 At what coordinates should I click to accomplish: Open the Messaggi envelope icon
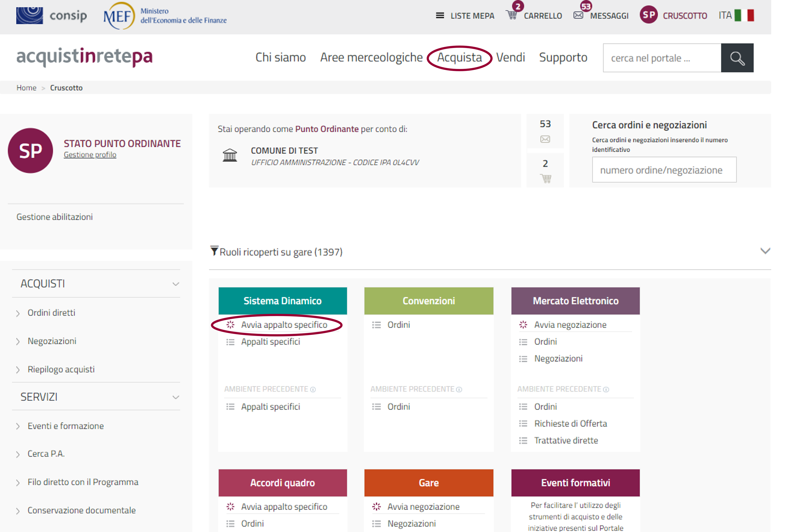point(578,15)
